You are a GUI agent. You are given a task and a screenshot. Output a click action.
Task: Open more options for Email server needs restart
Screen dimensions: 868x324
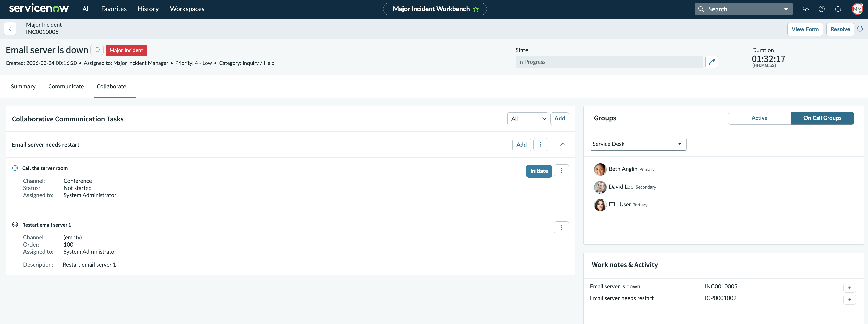(540, 144)
